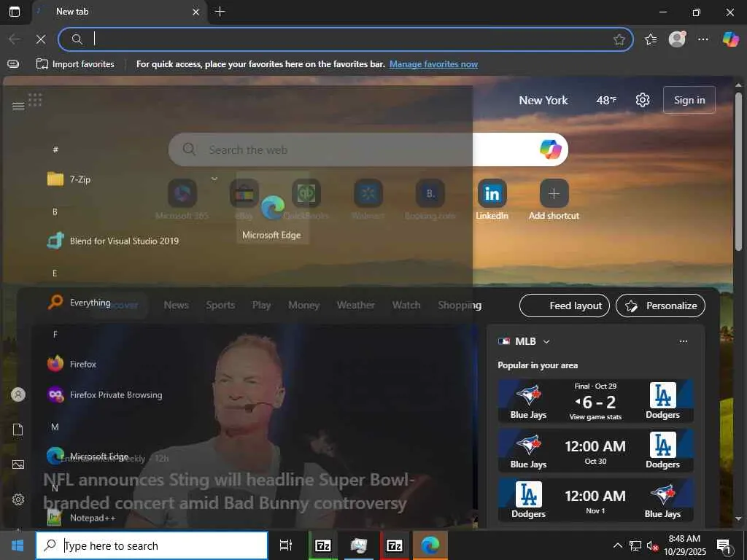Open Dodgers vs Blue Jays Nov 1 game

pyautogui.click(x=595, y=500)
